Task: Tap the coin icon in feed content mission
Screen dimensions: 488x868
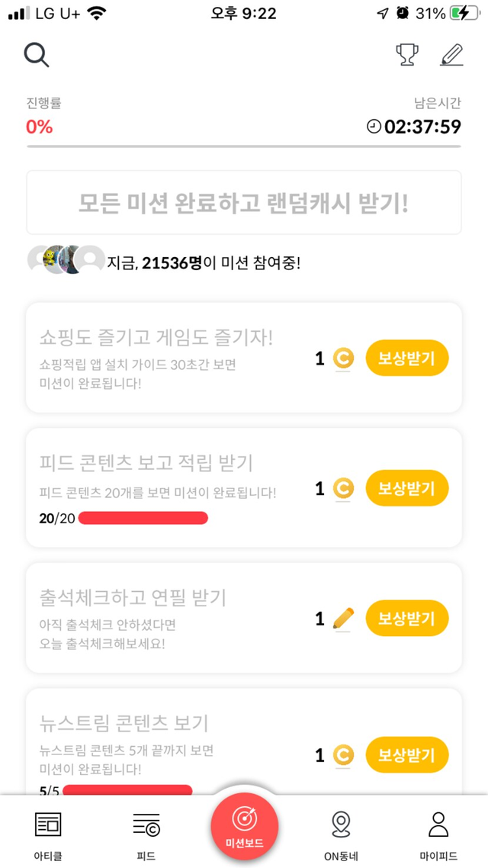Action: point(344,488)
